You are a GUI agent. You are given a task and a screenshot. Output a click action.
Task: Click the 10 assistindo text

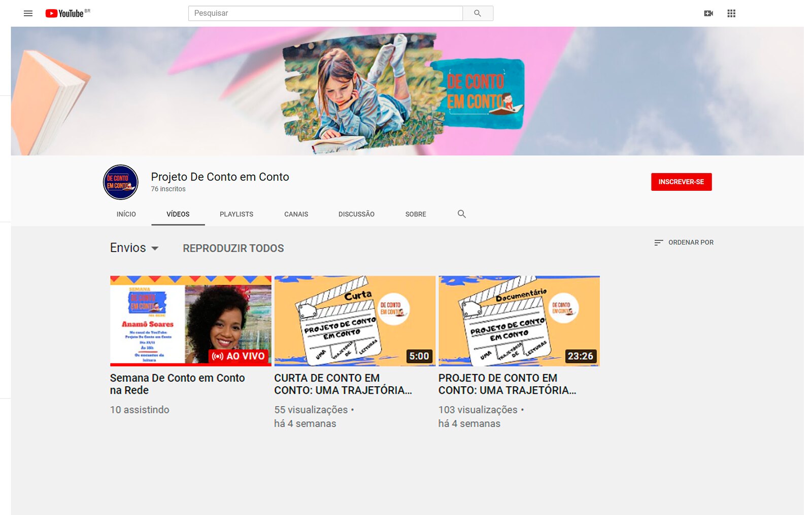coord(140,409)
